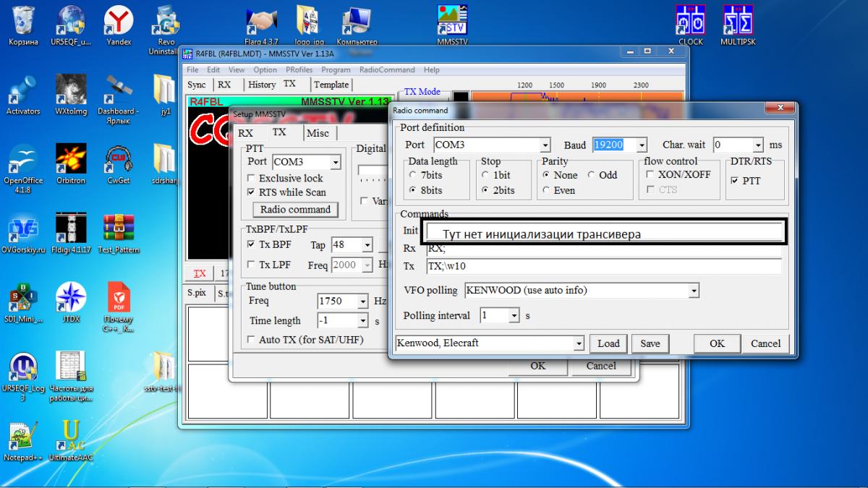The height and width of the screenshot is (488, 868).
Task: Select the 7bits data length option
Action: click(412, 175)
